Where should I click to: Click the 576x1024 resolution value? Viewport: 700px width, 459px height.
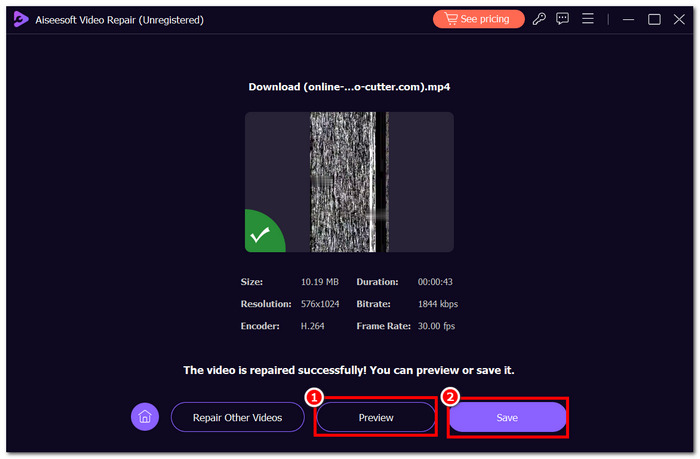(x=321, y=304)
